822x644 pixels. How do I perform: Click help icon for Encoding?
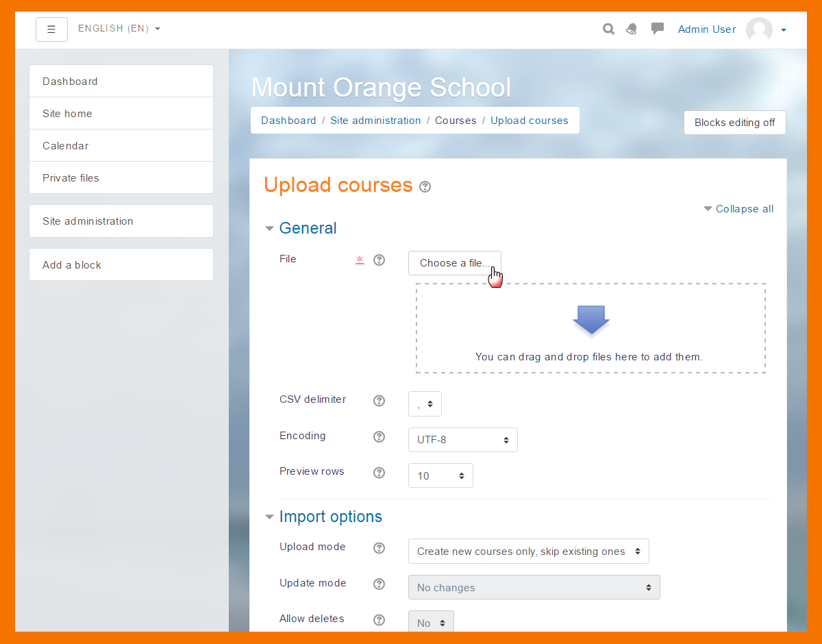(x=379, y=437)
